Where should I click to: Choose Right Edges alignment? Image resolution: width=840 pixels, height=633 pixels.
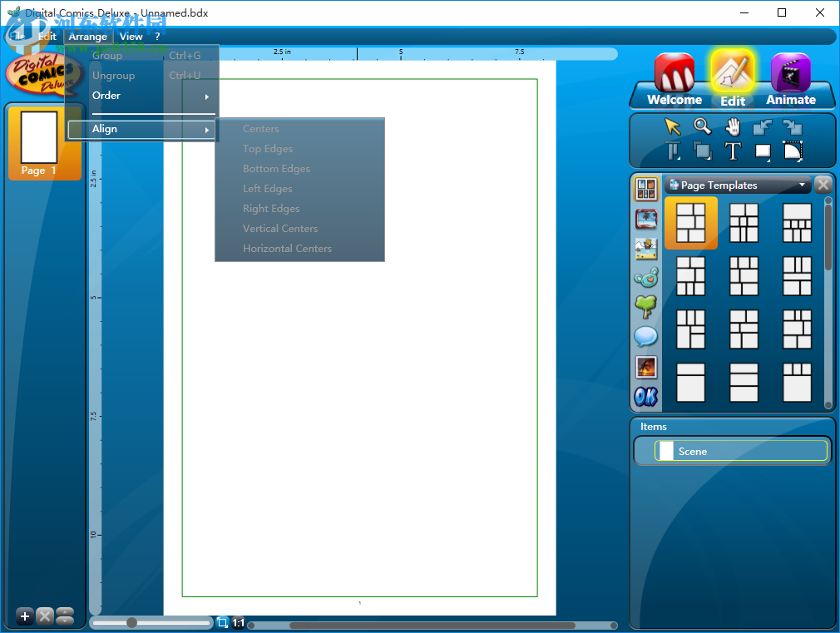point(299,209)
